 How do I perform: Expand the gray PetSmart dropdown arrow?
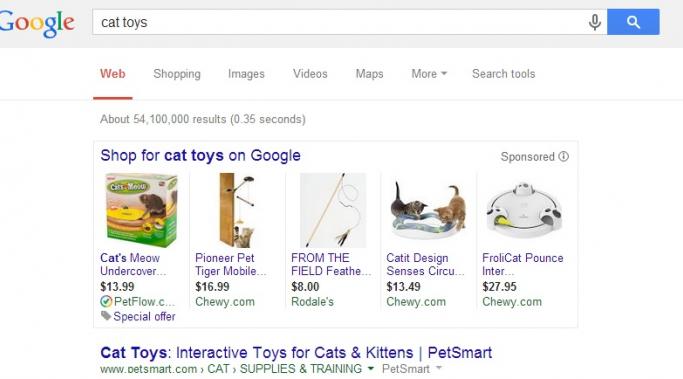(x=439, y=369)
